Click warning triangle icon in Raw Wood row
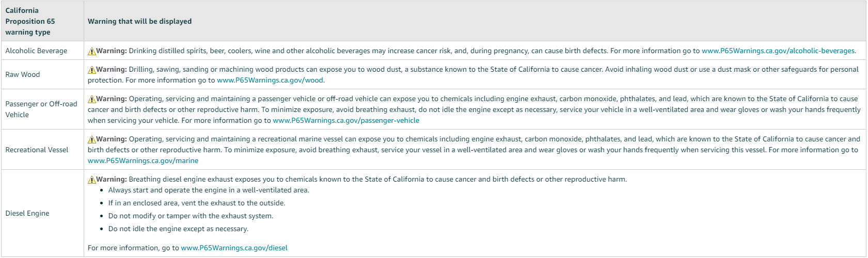Viewport: 868px width, 258px height. click(92, 70)
